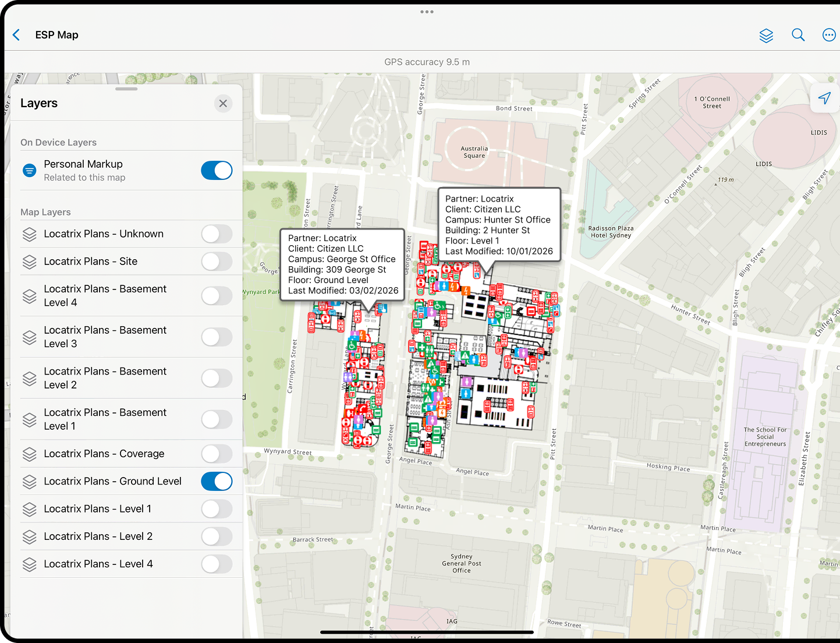
Task: Tap the layer icon beside Basement Level 4
Action: [30, 296]
